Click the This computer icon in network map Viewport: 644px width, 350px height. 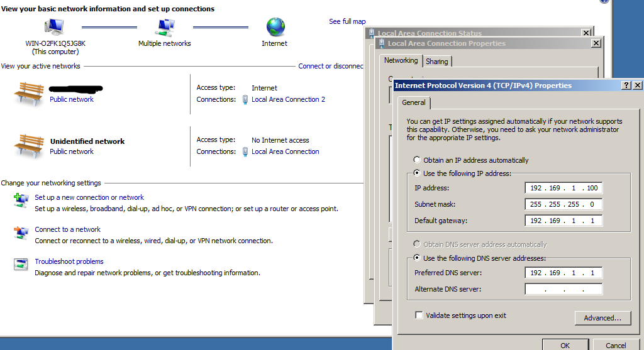(54, 28)
